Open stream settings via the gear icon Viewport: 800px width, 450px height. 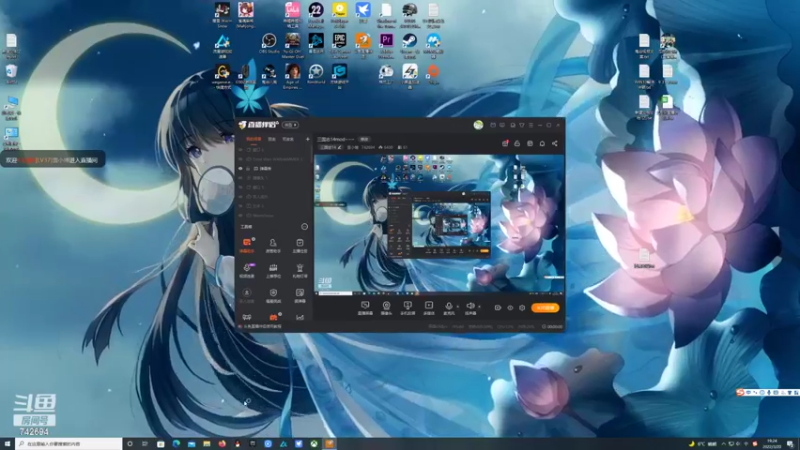pos(522,308)
